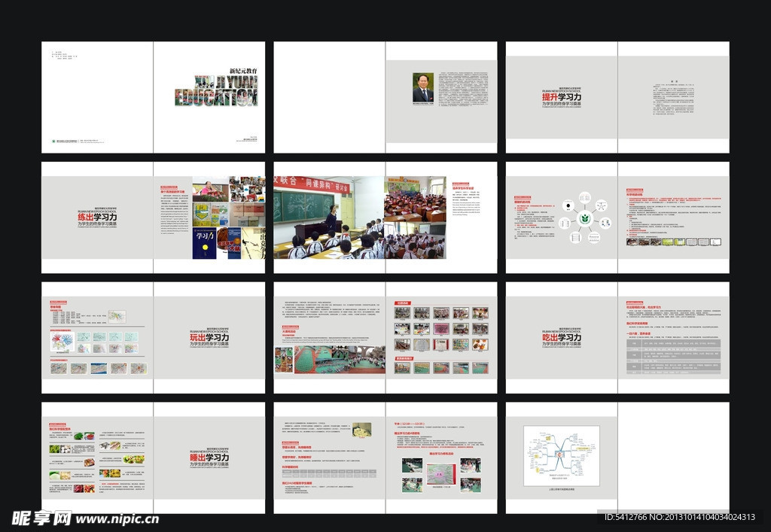
Task: Select the text column beside the portrait
Action: click(464, 90)
